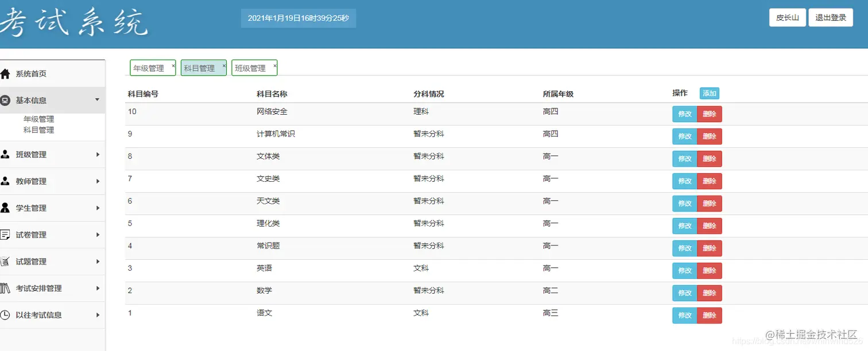Click the home icon beside 系统首页
The height and width of the screenshot is (351, 868).
tap(5, 73)
